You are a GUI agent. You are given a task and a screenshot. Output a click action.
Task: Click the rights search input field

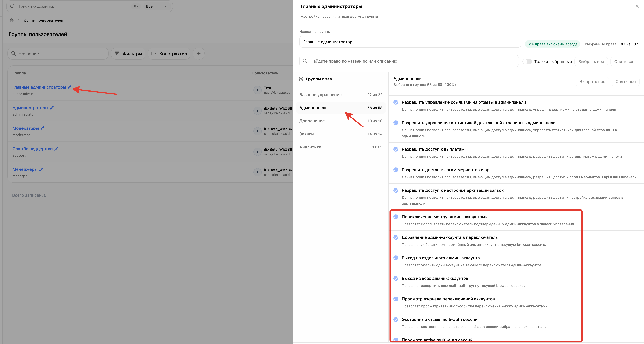pos(409,61)
